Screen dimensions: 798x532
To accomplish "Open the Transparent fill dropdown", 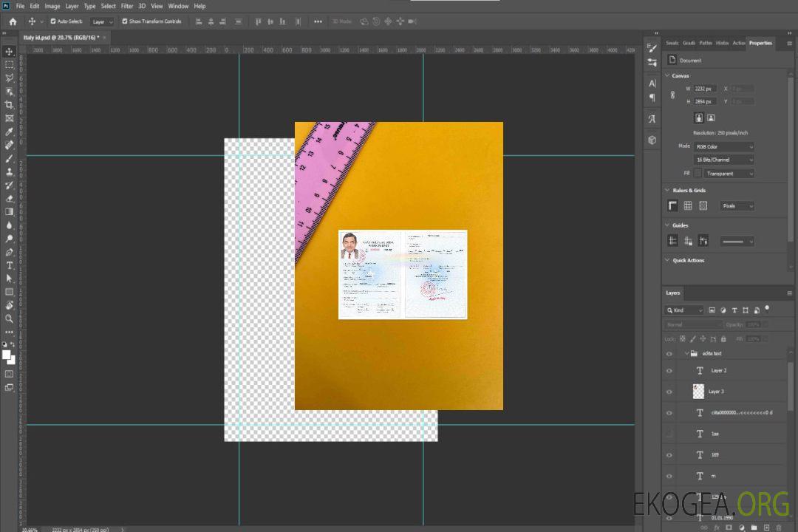I will pyautogui.click(x=729, y=174).
